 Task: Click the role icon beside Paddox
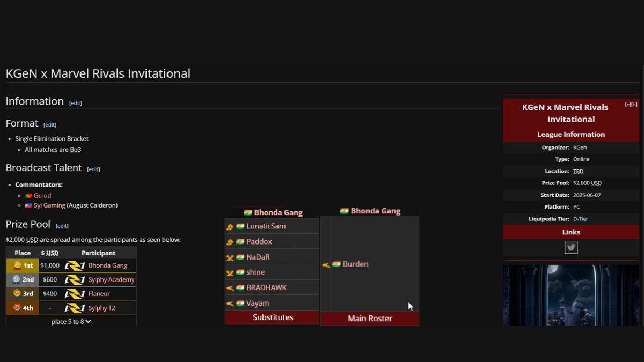pos(230,242)
